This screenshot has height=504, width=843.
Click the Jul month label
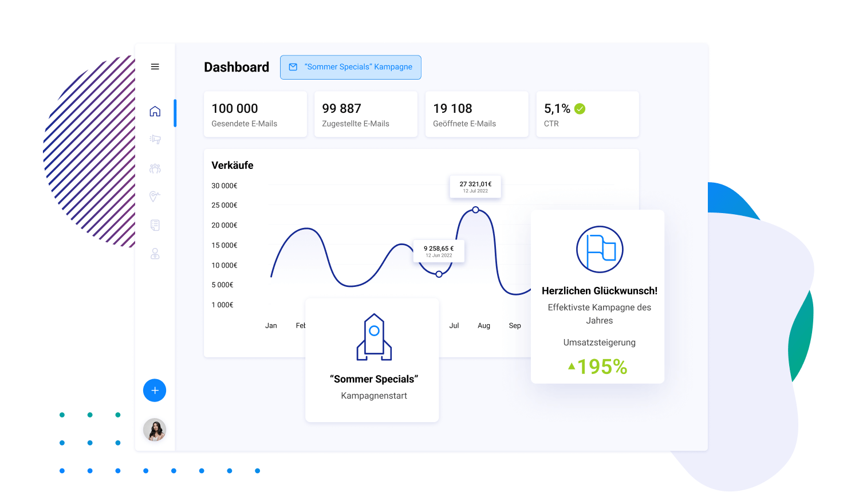(x=454, y=325)
